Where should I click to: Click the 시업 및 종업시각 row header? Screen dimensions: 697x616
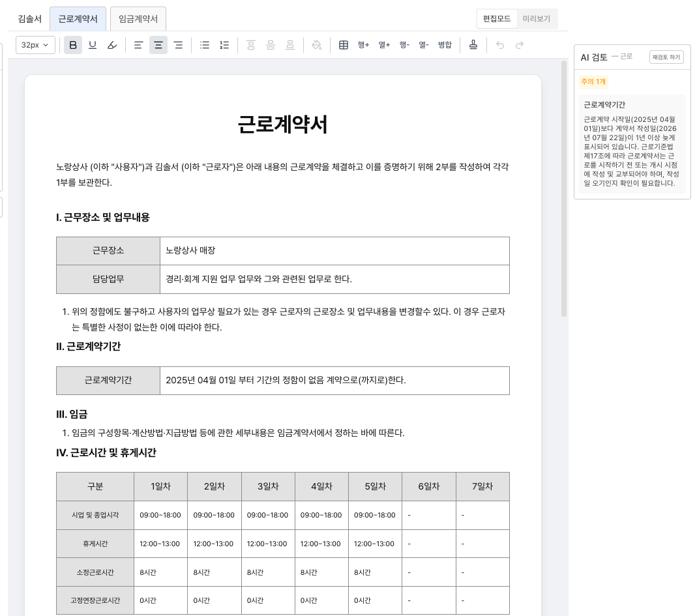coord(95,515)
